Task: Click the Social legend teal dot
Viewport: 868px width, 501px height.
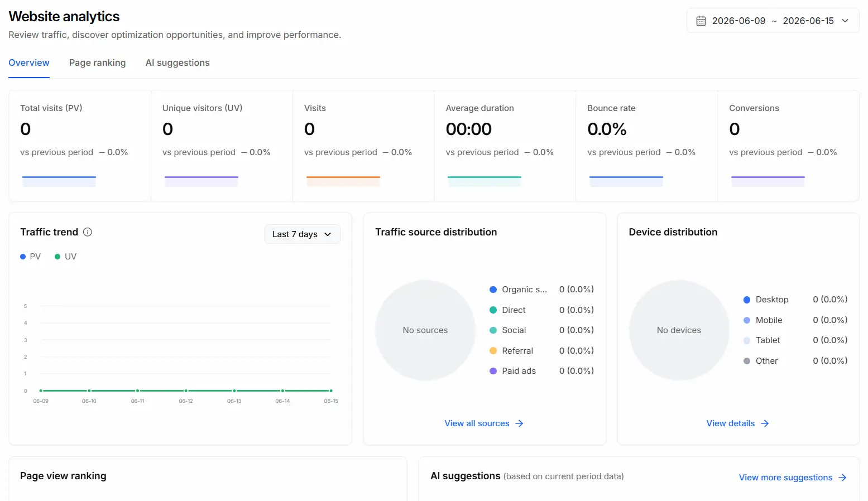Action: (x=493, y=330)
